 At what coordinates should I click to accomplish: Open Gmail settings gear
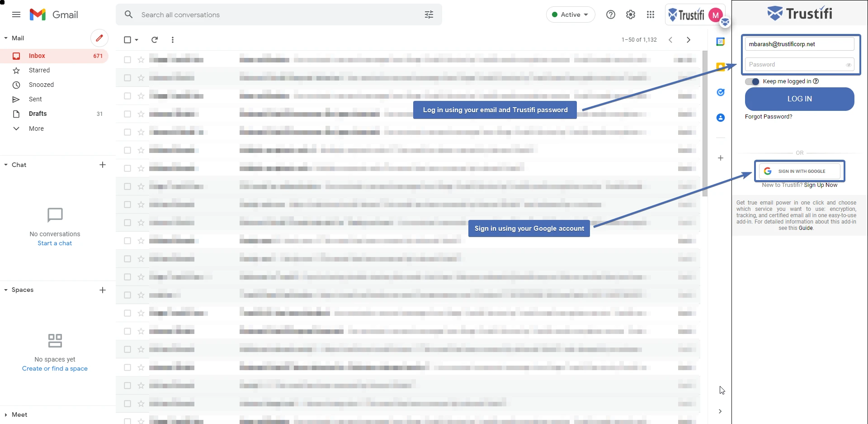click(630, 14)
